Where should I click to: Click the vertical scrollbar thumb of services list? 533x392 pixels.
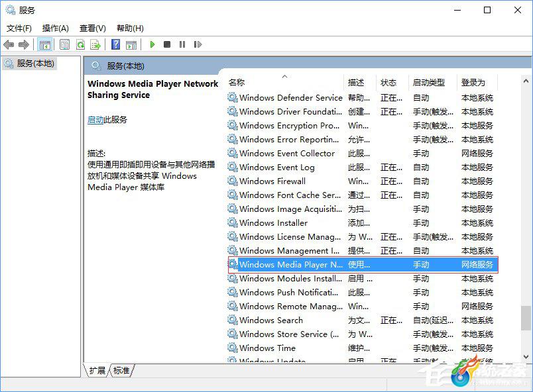526,318
